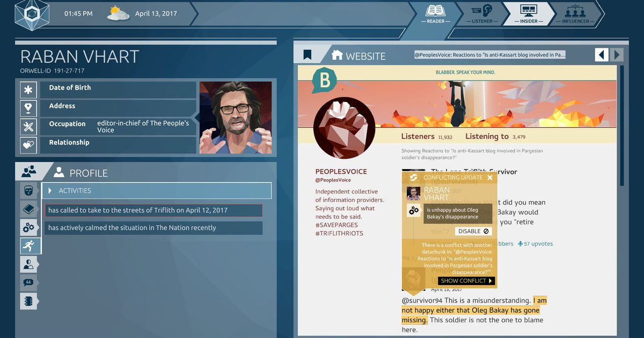The width and height of the screenshot is (644, 338).
Task: Select the person with shield category icon
Action: pyautogui.click(x=28, y=264)
